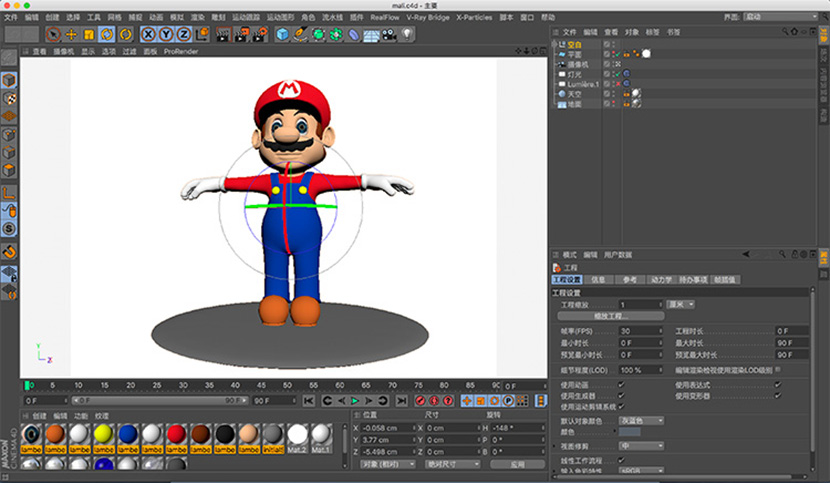
Task: Open the RealFlow menu
Action: 385,17
